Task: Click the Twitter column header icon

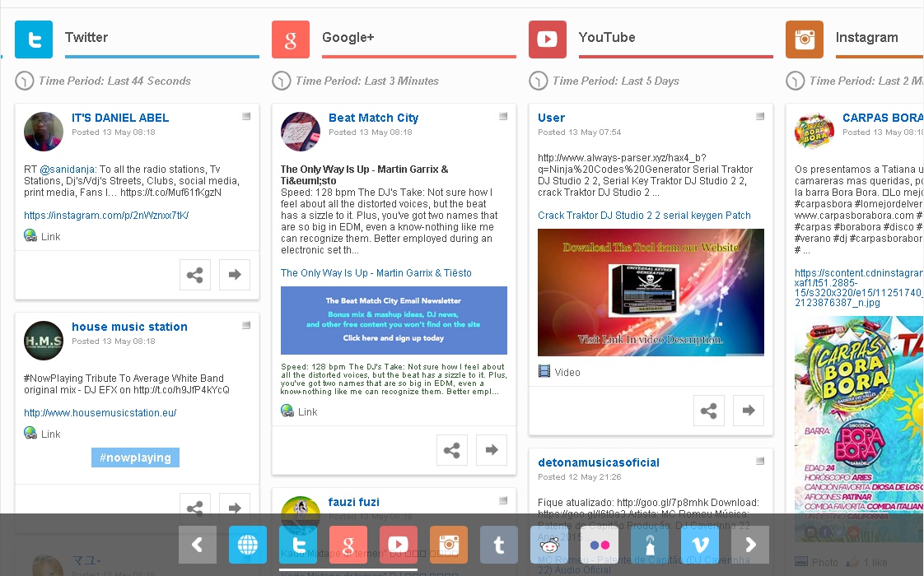Action: click(34, 39)
